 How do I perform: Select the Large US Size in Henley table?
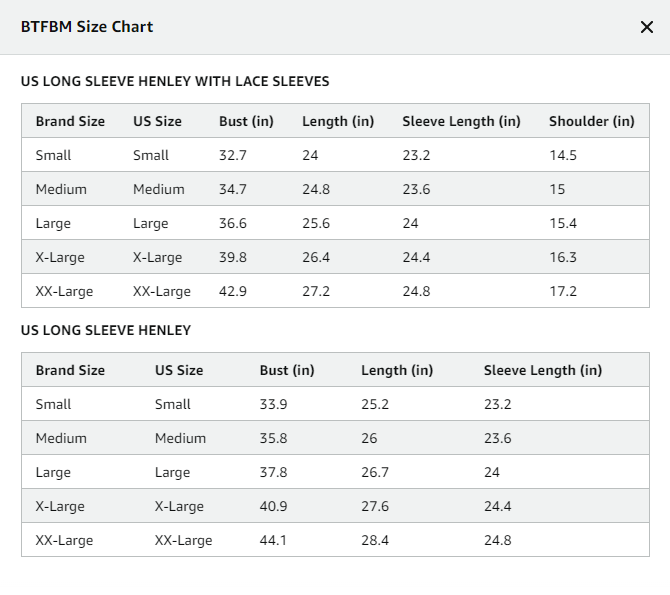click(x=172, y=472)
